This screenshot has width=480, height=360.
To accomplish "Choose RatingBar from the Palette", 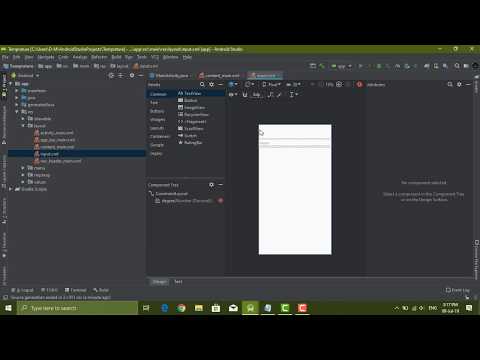I will point(190,142).
